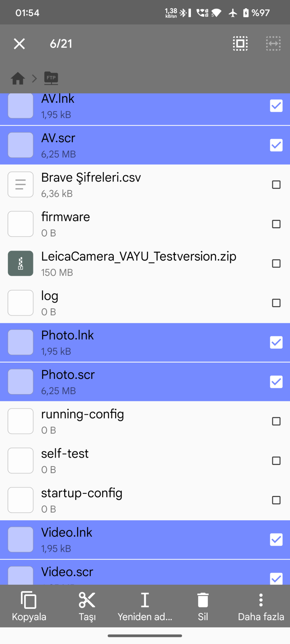Screen dimensions: 290x644
Task: Uncheck the AV.scr checkbox
Action: (276, 145)
